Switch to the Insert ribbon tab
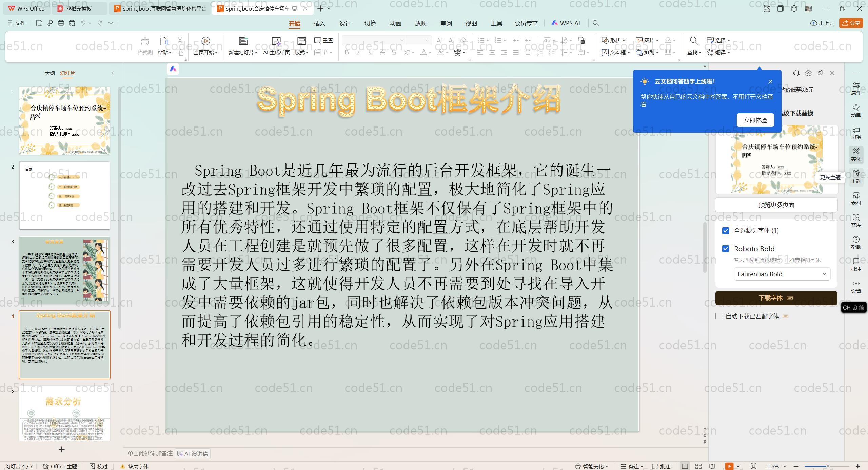The width and height of the screenshot is (868, 470). pyautogui.click(x=319, y=23)
